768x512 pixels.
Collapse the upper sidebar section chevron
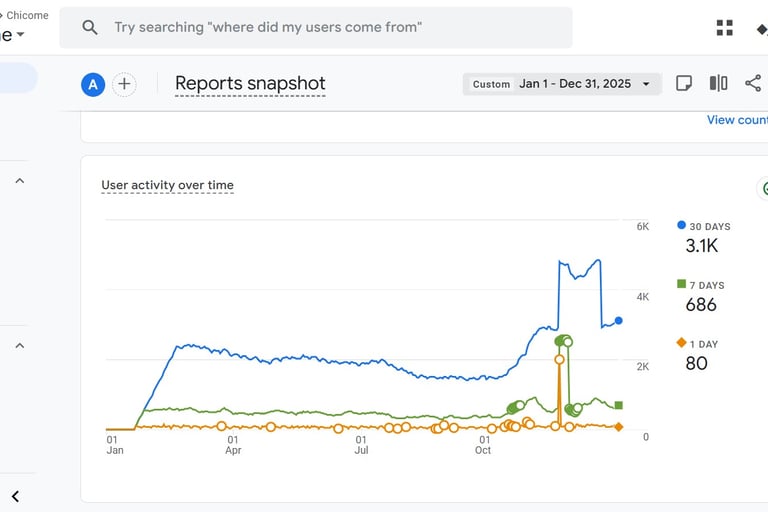click(x=19, y=181)
